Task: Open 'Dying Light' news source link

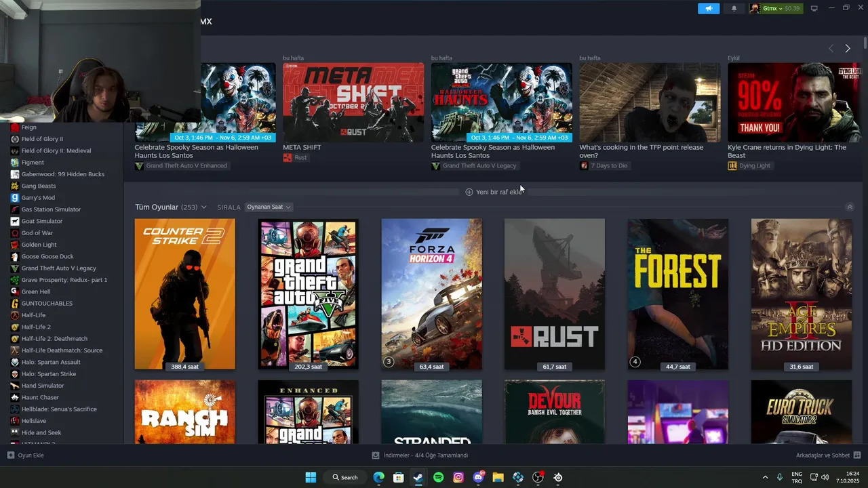Action: click(x=749, y=165)
